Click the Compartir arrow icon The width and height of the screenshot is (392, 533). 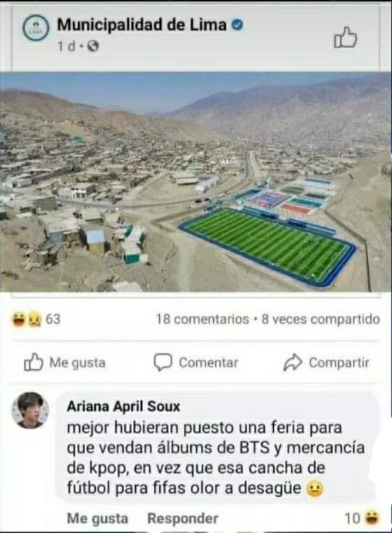click(x=293, y=362)
